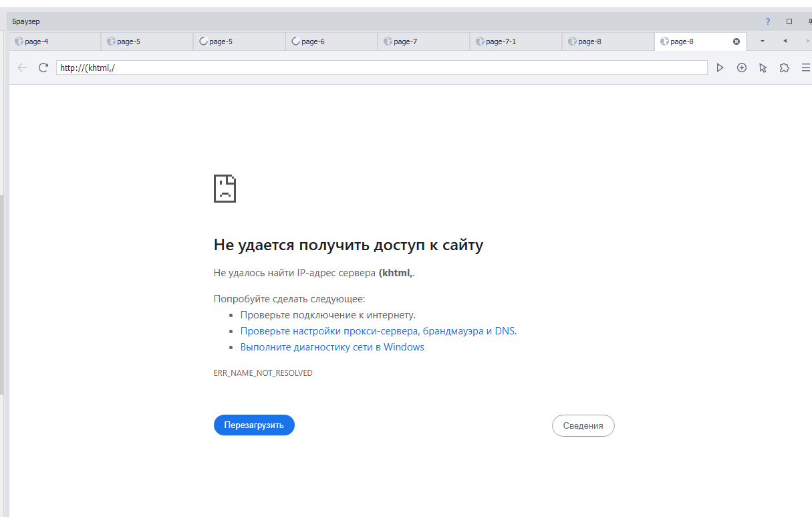The width and height of the screenshot is (812, 517).
Task: Click the circled plus icon in toolbar
Action: point(741,68)
